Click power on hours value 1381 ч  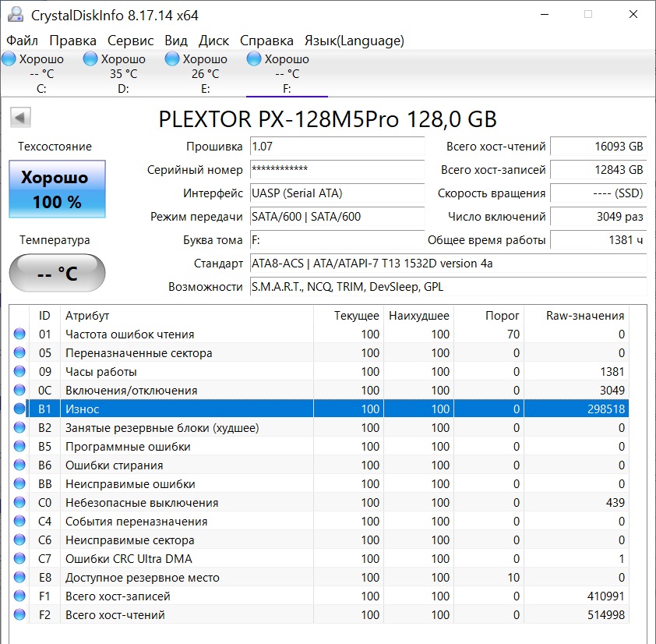[598, 240]
